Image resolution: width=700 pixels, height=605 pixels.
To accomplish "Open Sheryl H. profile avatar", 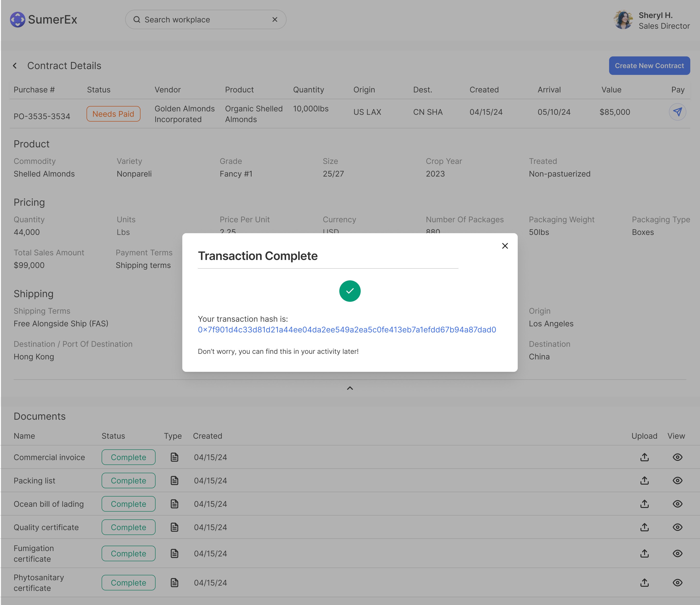I will pyautogui.click(x=623, y=20).
